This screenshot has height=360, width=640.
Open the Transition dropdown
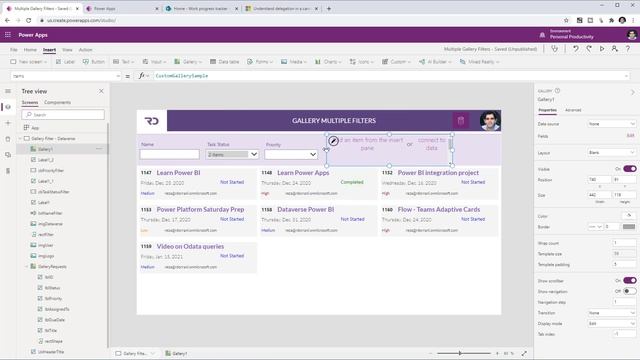pos(611,313)
